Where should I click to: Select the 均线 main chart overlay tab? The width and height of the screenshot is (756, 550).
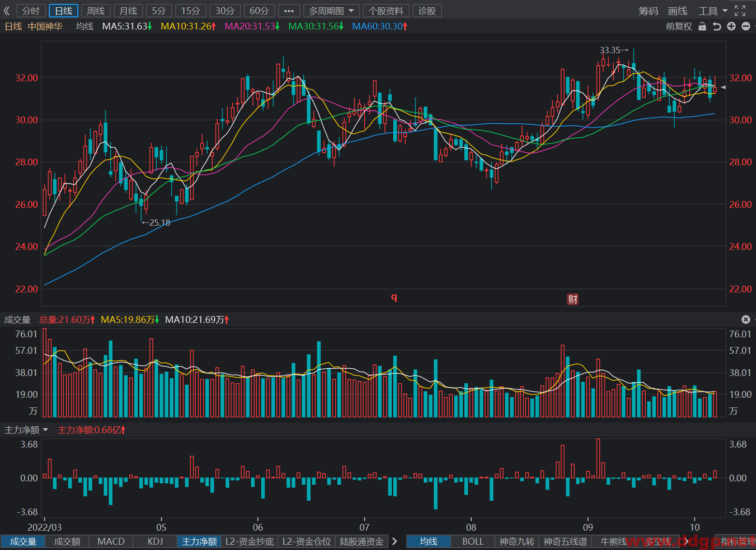[x=429, y=541]
